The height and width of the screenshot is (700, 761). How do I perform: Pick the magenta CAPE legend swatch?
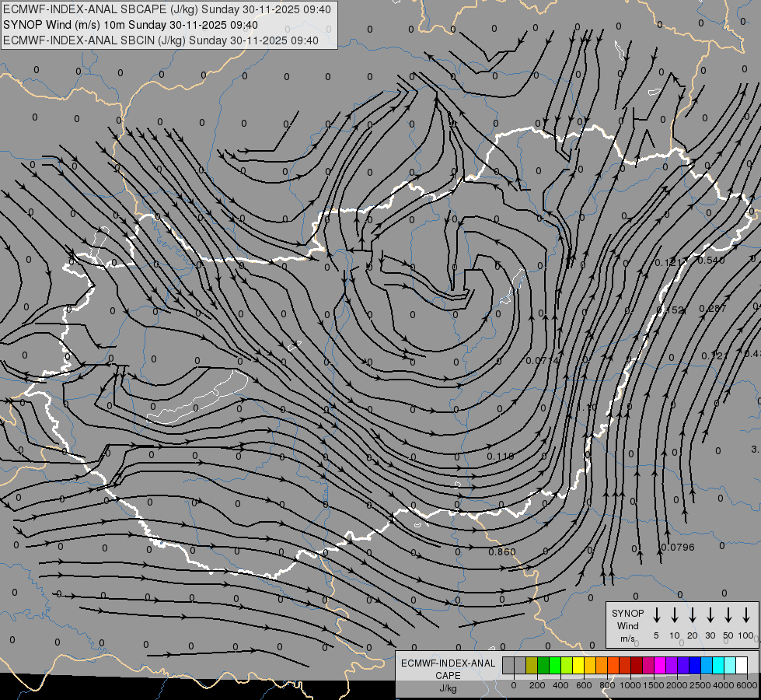point(660,666)
